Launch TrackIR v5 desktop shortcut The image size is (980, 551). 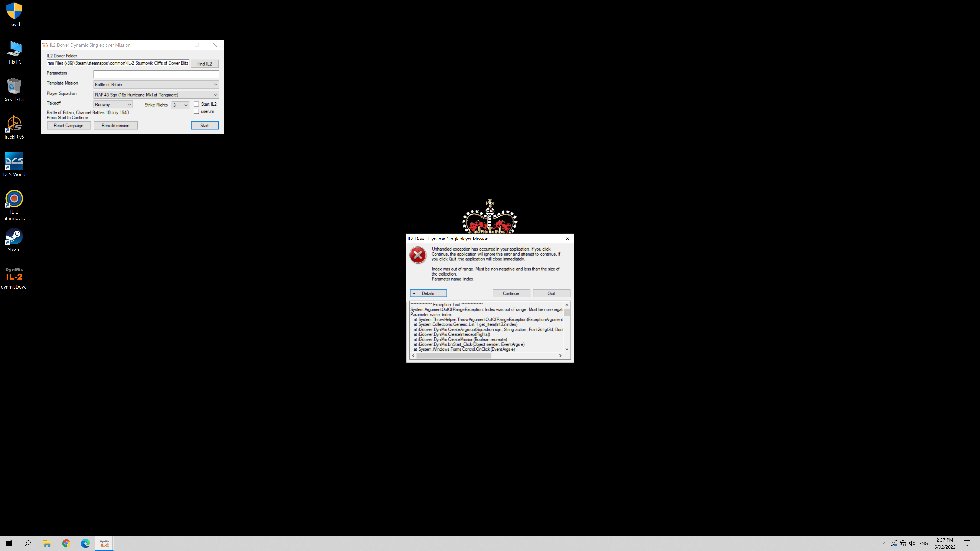click(14, 127)
